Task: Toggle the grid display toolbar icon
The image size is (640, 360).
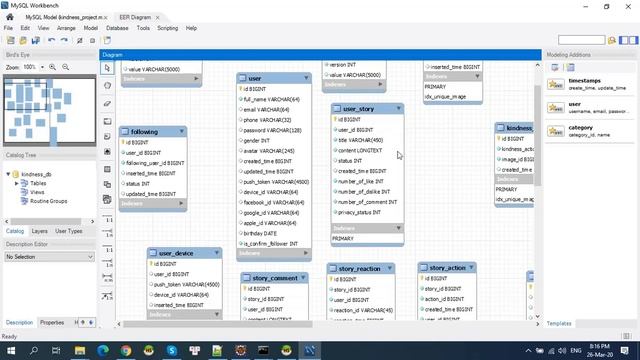Action: click(80, 40)
